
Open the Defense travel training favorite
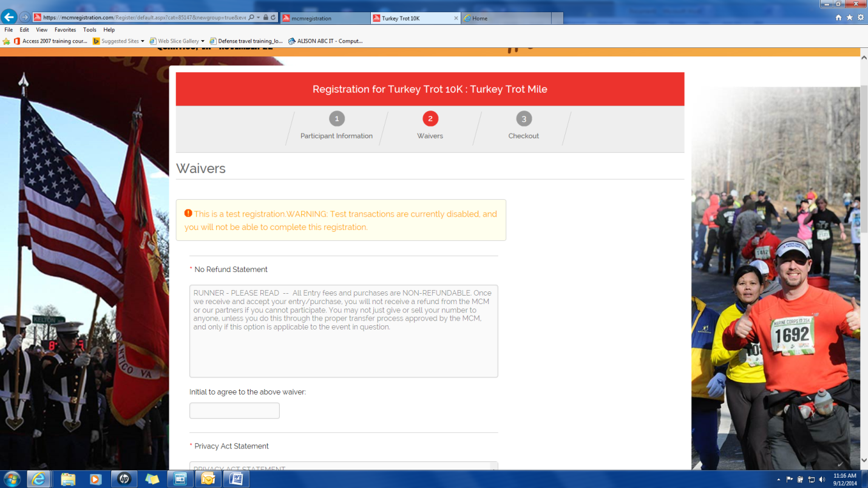pos(246,41)
